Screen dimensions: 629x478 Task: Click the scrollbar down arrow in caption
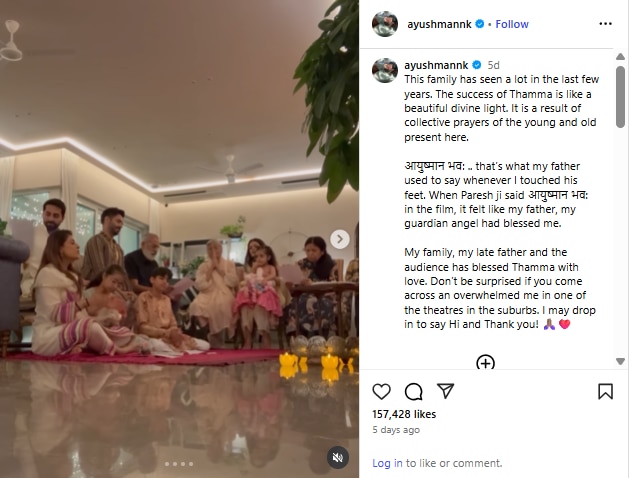click(620, 361)
